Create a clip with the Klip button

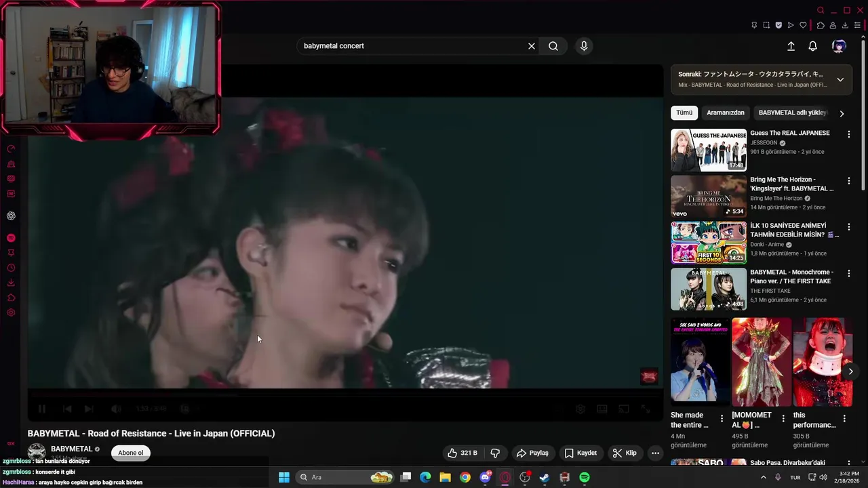625,453
